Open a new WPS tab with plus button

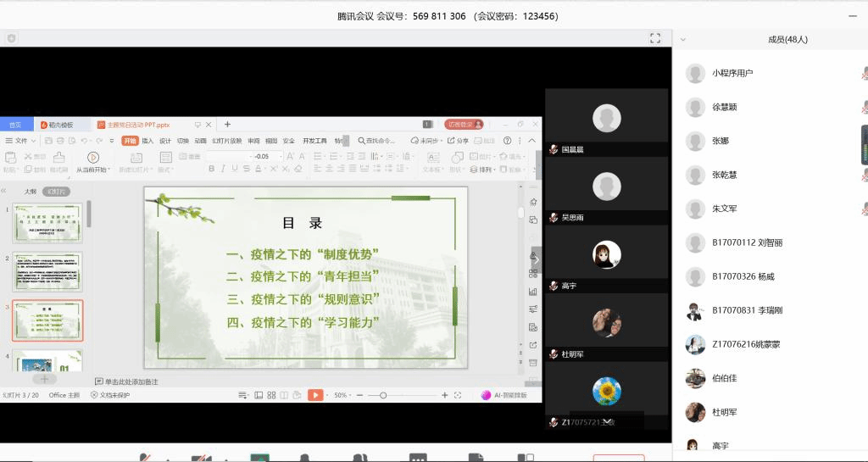(227, 125)
